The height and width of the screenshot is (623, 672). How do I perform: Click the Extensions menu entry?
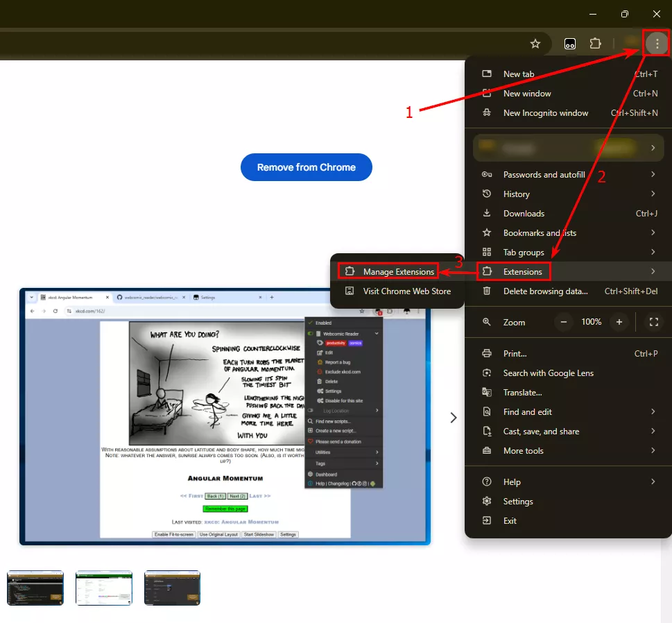click(x=568, y=271)
